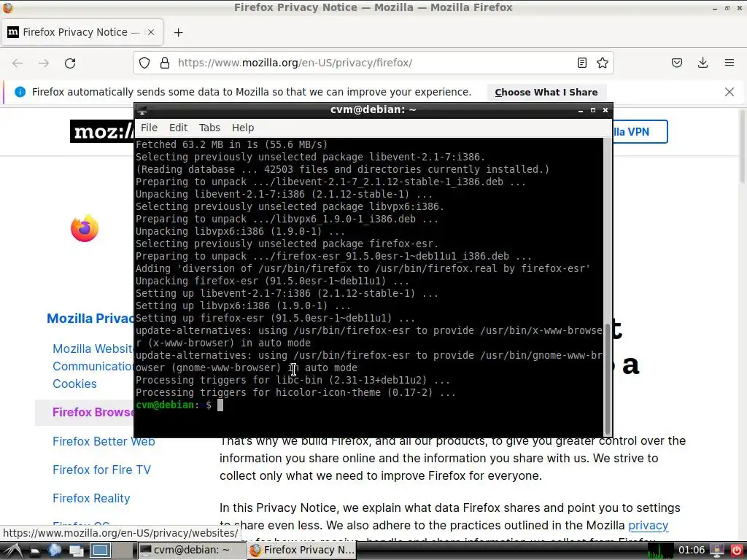Screen dimensions: 747x560
Task: Open the Firefox Reality sidebar link
Action: 91,499
